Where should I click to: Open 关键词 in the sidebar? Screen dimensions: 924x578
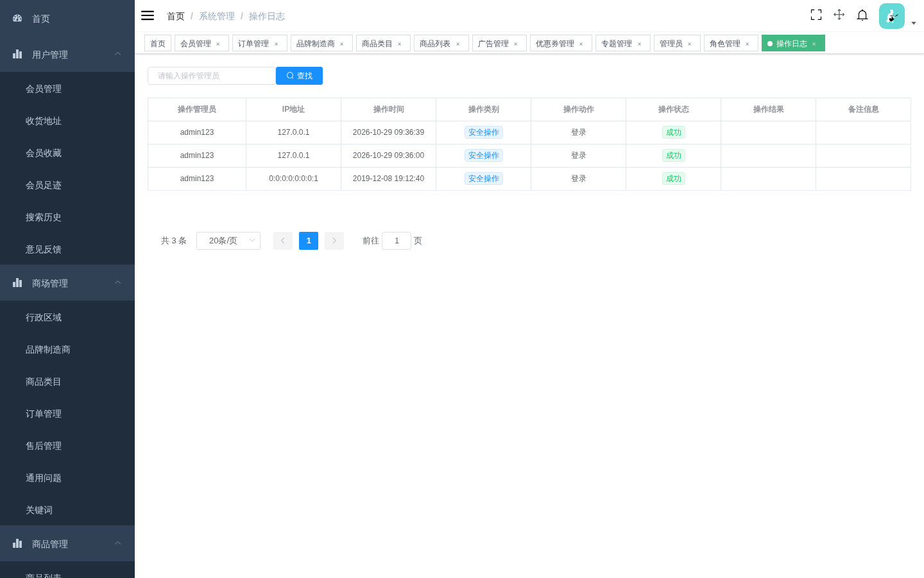click(67, 510)
